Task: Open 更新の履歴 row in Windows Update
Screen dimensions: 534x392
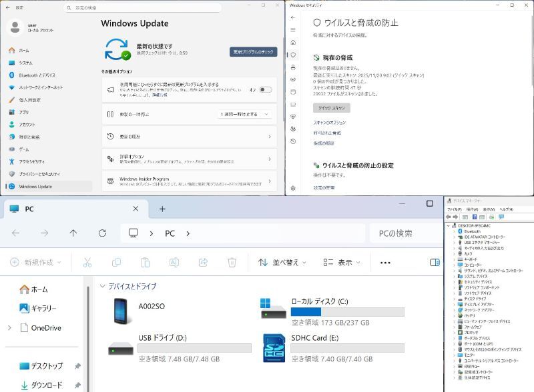Action: coord(190,137)
